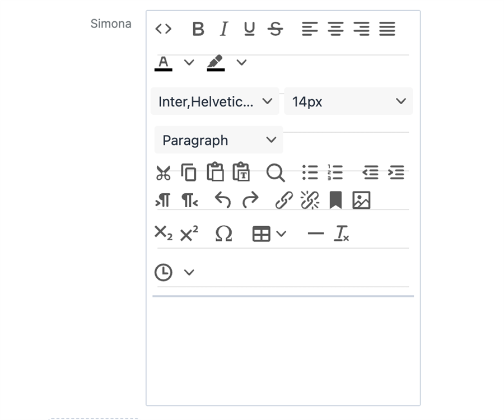Paste as plain text
Screen dimensions: 504x420
point(241,172)
